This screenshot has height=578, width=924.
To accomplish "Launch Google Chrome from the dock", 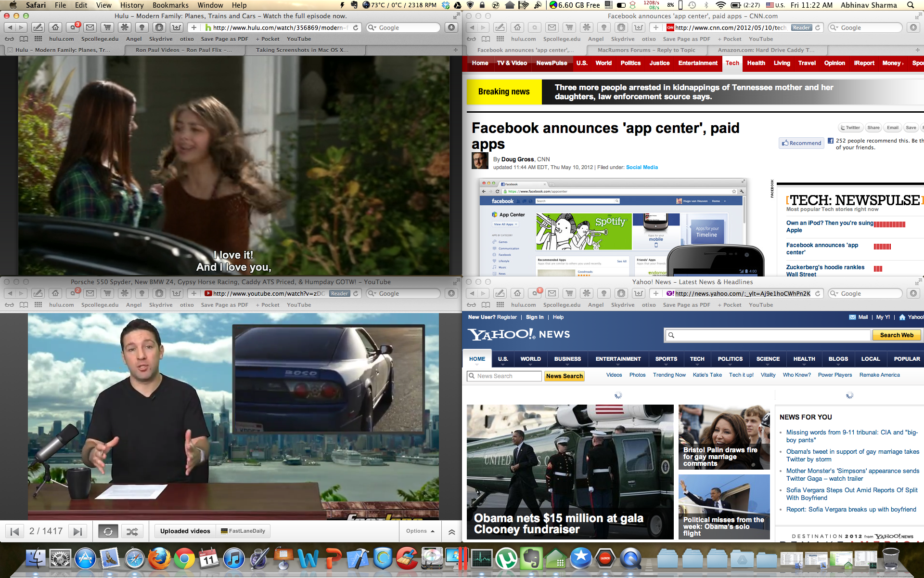I will click(x=184, y=559).
